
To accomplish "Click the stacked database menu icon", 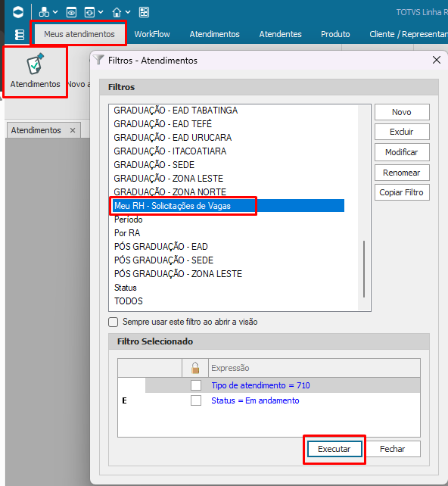I will click(20, 34).
